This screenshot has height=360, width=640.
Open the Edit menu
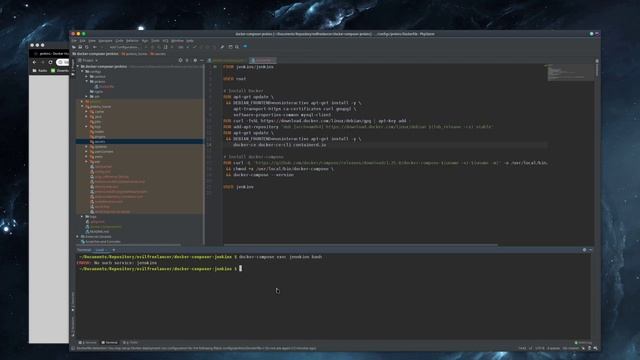coord(82,41)
